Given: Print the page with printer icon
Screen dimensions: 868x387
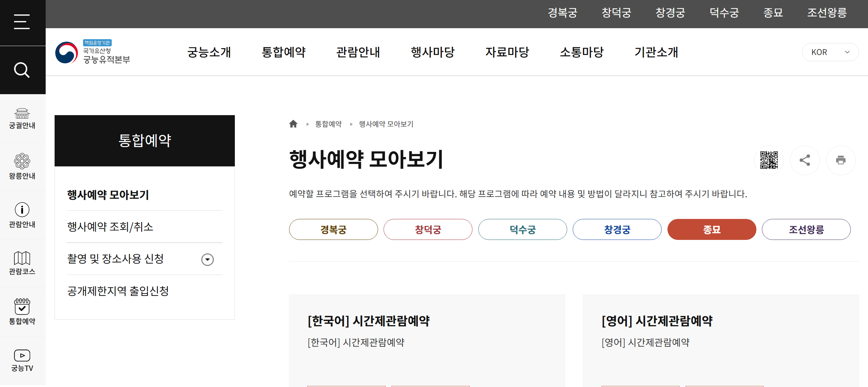Looking at the screenshot, I should pos(841,160).
